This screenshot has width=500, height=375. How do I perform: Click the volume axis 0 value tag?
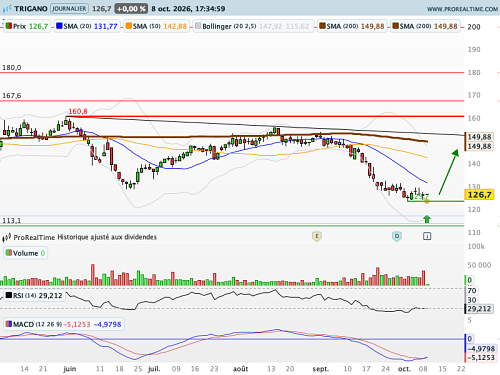[x=469, y=280]
